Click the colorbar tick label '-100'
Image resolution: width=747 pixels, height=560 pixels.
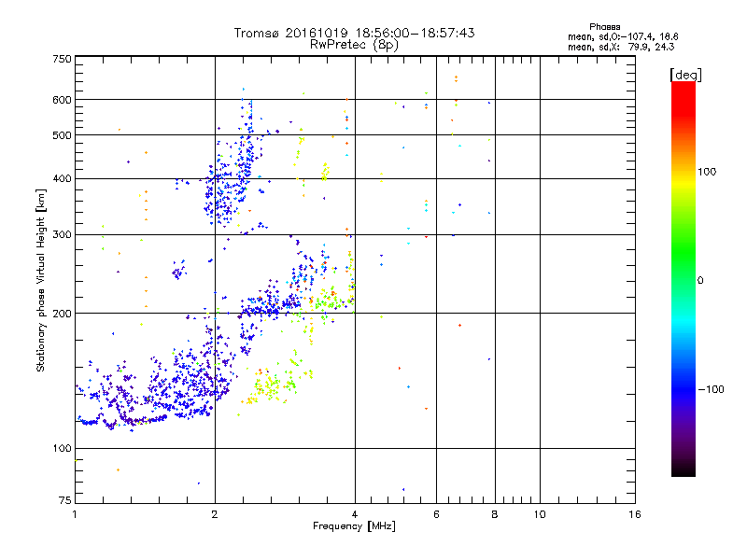712,389
